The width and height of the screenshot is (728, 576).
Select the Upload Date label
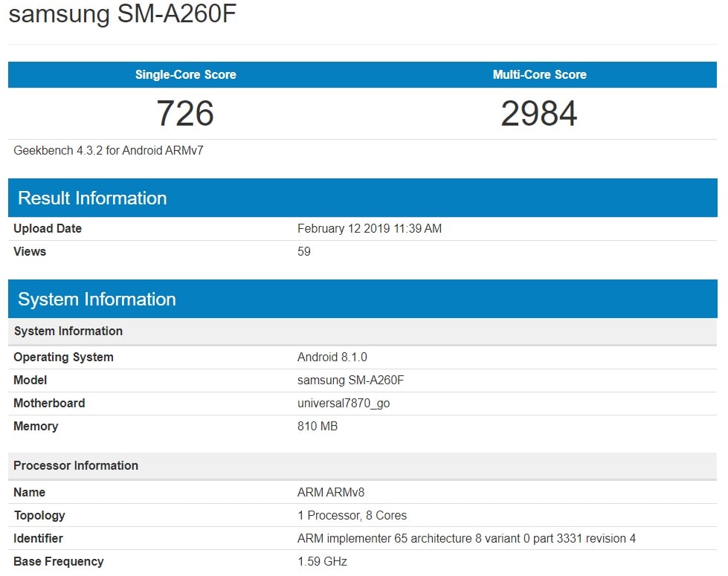[48, 228]
